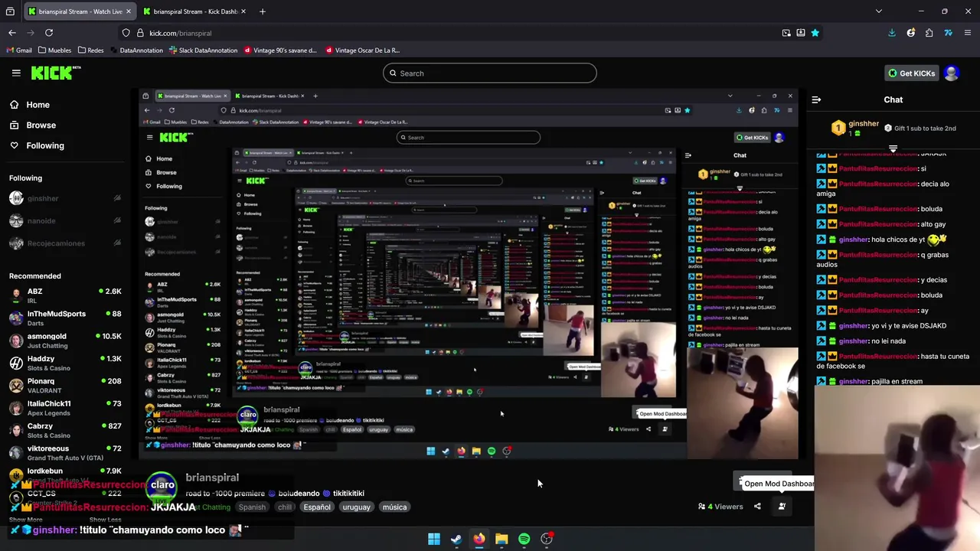This screenshot has height=551, width=980.
Task: Click the Firefox taskbar icon
Action: tap(479, 539)
